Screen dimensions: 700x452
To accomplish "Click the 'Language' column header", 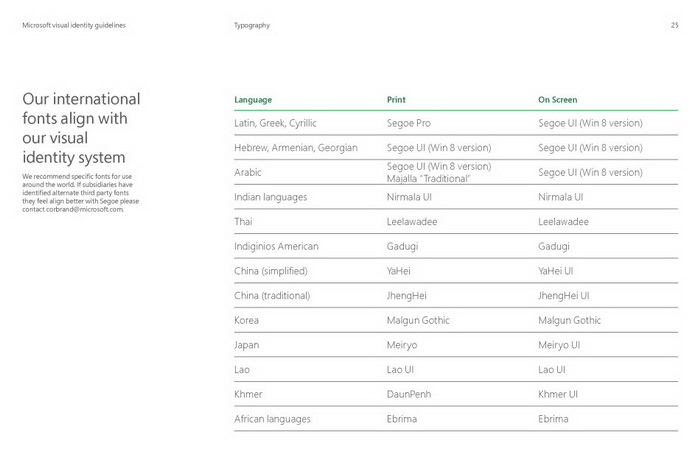I will (x=253, y=100).
